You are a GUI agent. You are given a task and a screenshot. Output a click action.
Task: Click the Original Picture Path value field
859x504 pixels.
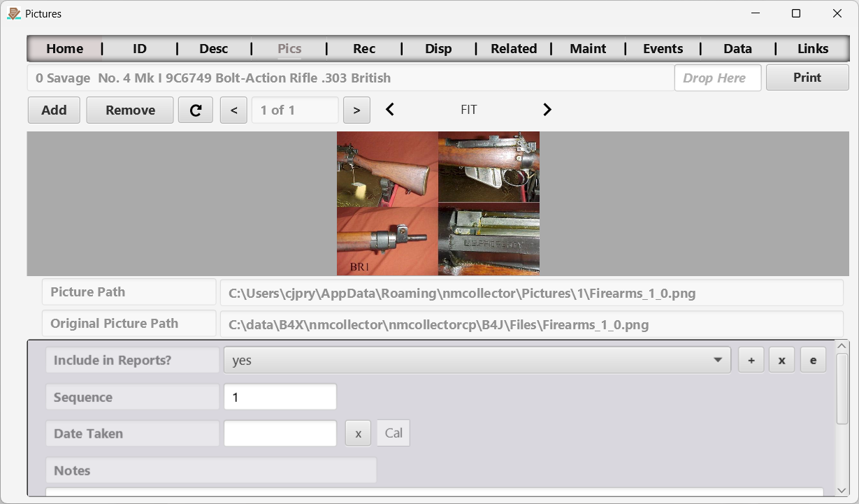point(532,324)
